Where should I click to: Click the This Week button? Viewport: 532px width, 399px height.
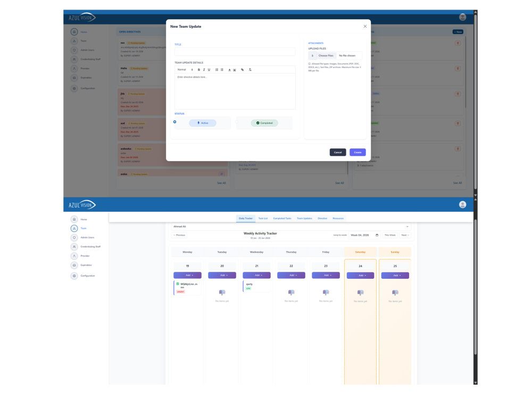390,235
